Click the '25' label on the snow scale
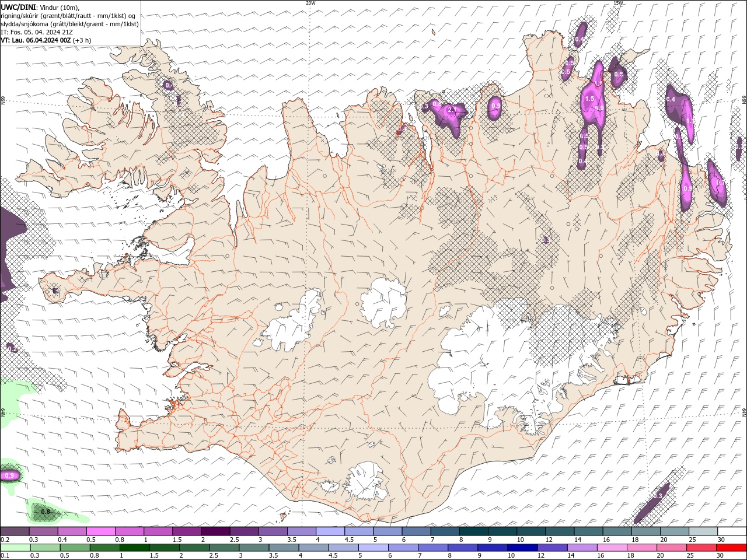The height and width of the screenshot is (560, 747). (x=692, y=540)
